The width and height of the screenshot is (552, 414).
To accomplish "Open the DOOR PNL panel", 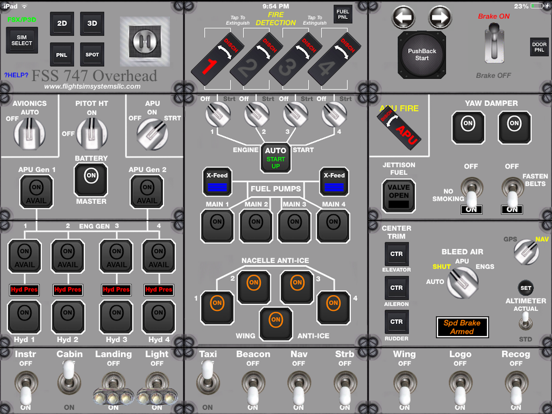I will coord(539,47).
